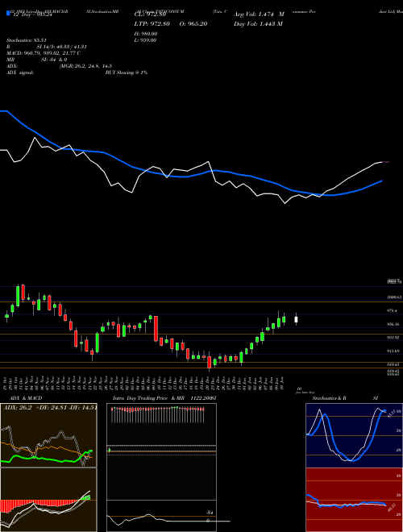Click the '12 Day = 935.24' SMA label
The height and width of the screenshot is (532, 403).
31,15
